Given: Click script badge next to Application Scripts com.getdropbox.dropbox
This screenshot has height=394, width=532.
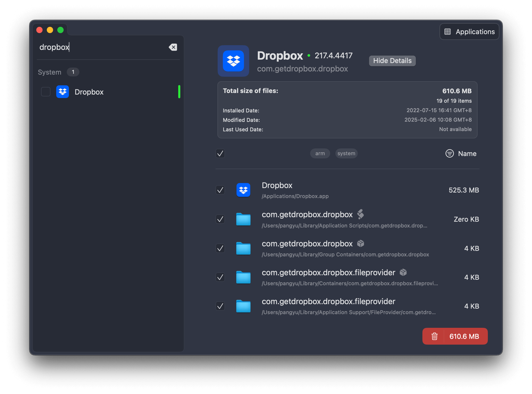Looking at the screenshot, I should (x=361, y=214).
